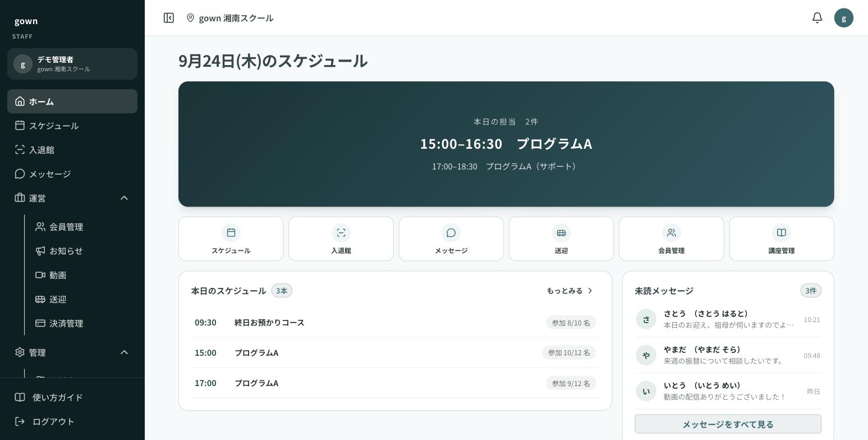Click the megaphone icon beside お知らせ
The width and height of the screenshot is (868, 440).
tap(40, 251)
